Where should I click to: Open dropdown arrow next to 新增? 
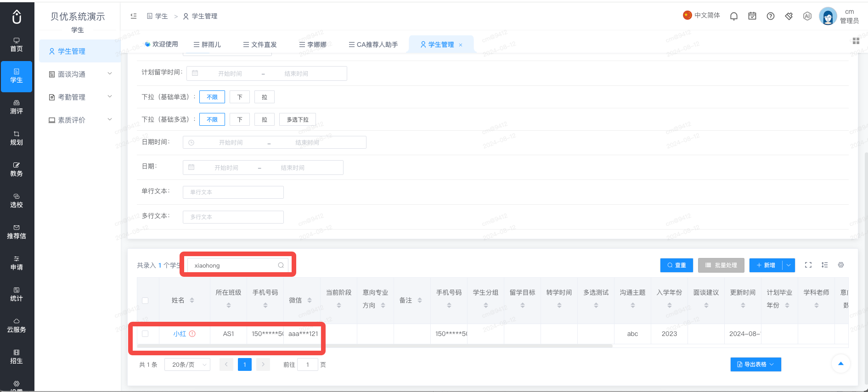coord(789,265)
